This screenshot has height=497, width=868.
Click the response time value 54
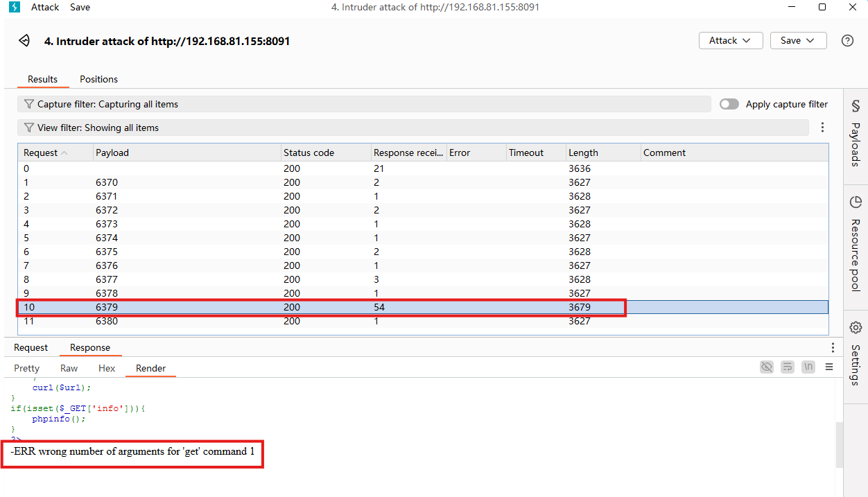pyautogui.click(x=379, y=307)
